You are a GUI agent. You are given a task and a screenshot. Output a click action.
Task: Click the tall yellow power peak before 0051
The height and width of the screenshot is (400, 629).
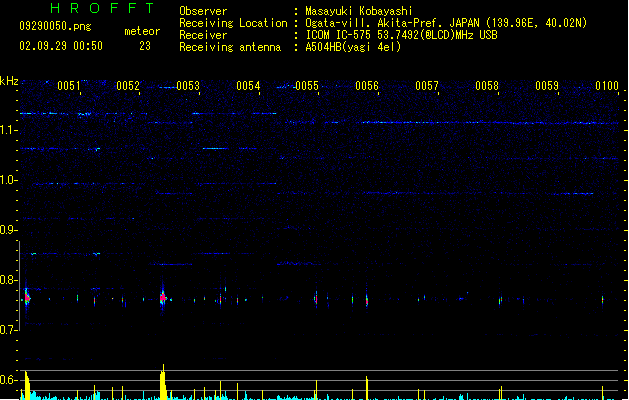pyautogui.click(x=27, y=385)
